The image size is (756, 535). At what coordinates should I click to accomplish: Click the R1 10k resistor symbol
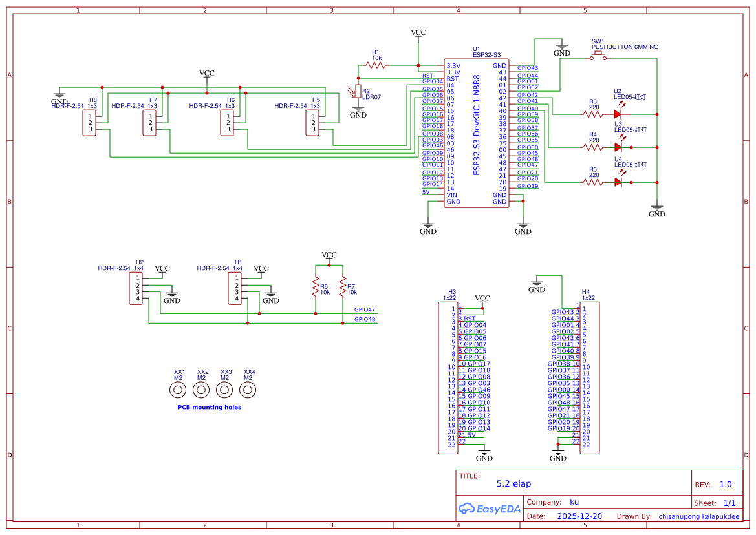(376, 65)
